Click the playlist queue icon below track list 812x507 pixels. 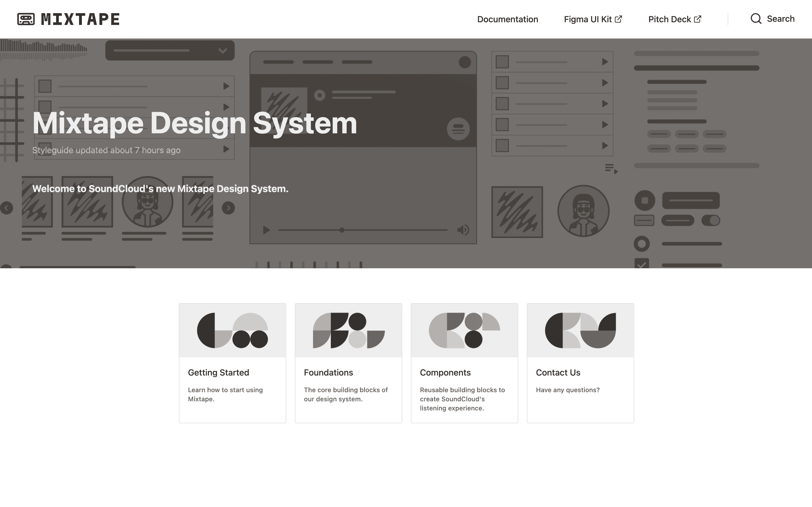tap(611, 169)
